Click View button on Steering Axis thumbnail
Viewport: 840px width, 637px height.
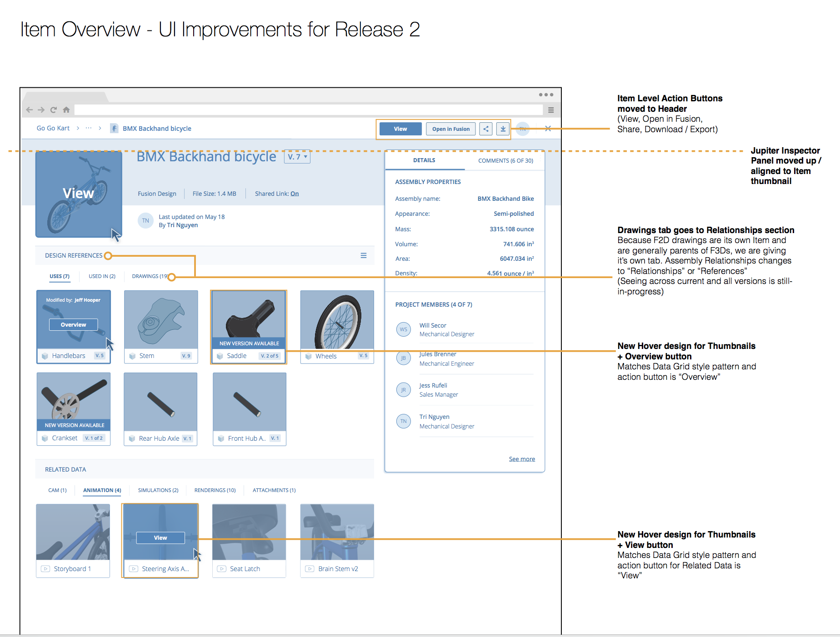(160, 538)
